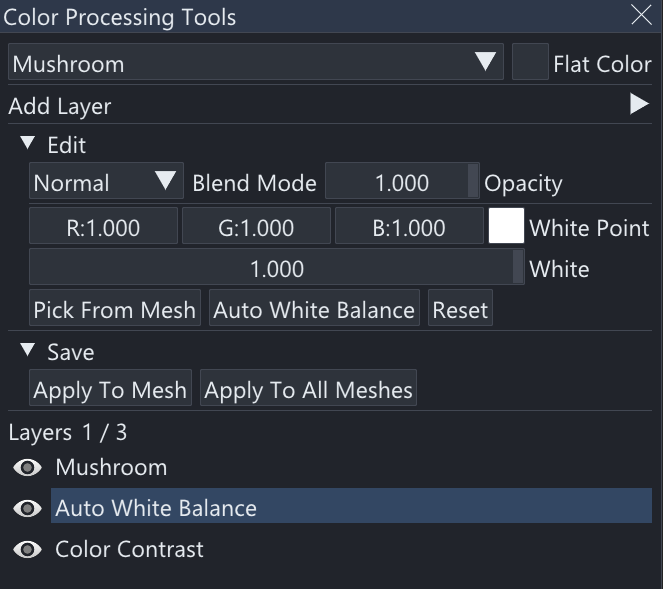Image resolution: width=663 pixels, height=589 pixels.
Task: Hide the Mushroom layer with eye icon
Action: click(27, 468)
